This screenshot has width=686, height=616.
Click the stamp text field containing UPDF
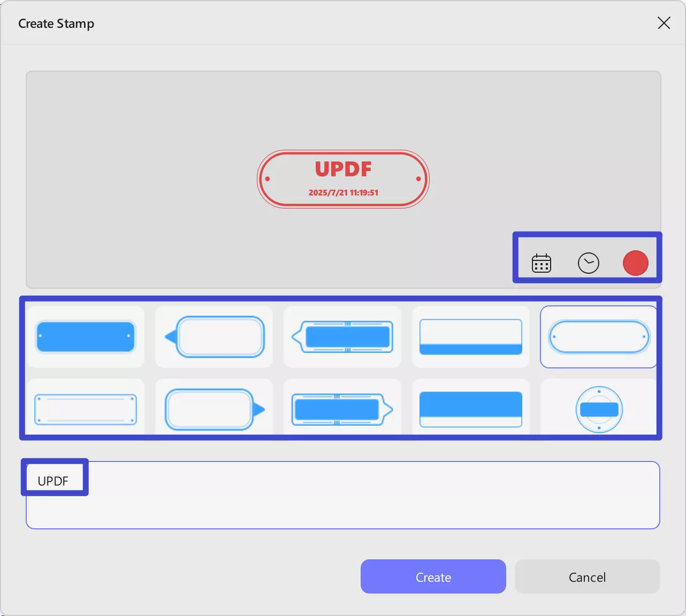tap(343, 495)
